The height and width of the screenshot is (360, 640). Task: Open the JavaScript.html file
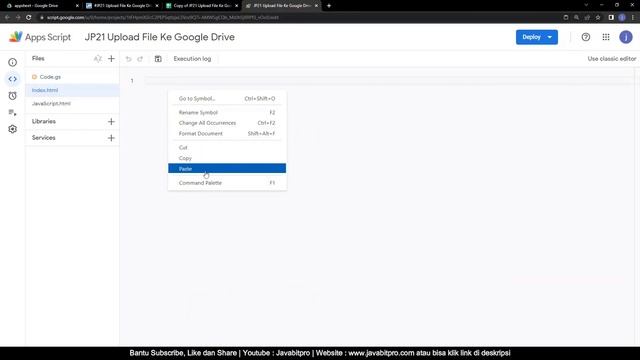tap(72, 104)
